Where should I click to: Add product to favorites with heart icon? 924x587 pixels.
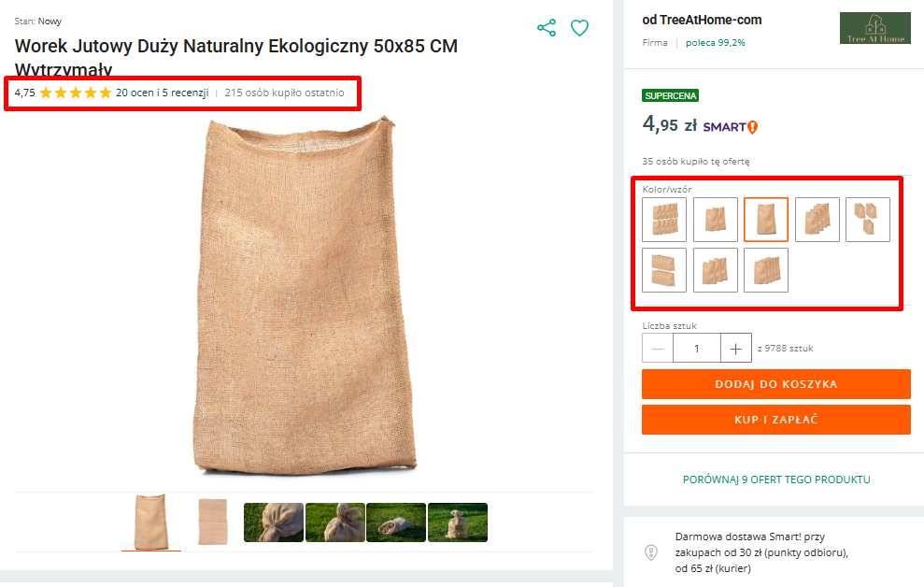click(x=579, y=28)
